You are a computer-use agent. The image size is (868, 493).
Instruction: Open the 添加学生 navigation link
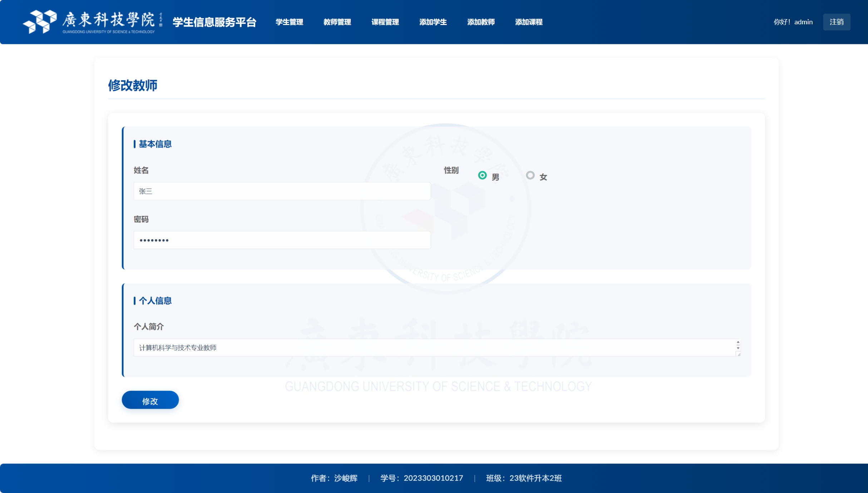tap(433, 22)
